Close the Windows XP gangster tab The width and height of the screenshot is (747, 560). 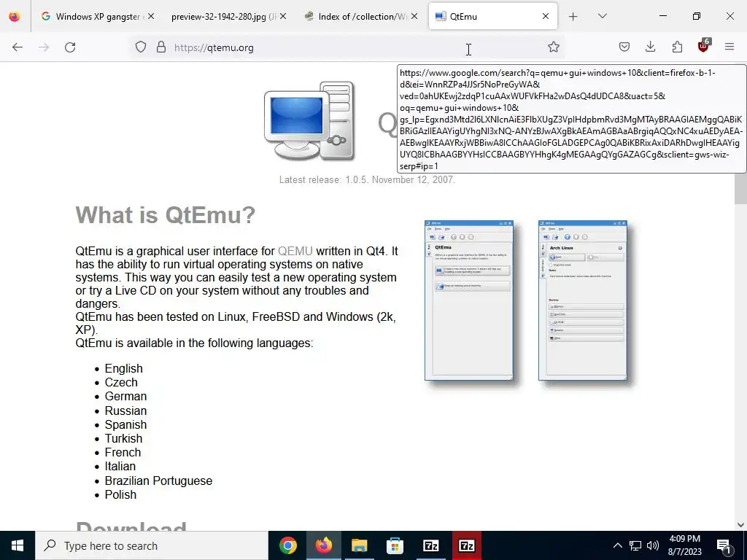151,16
